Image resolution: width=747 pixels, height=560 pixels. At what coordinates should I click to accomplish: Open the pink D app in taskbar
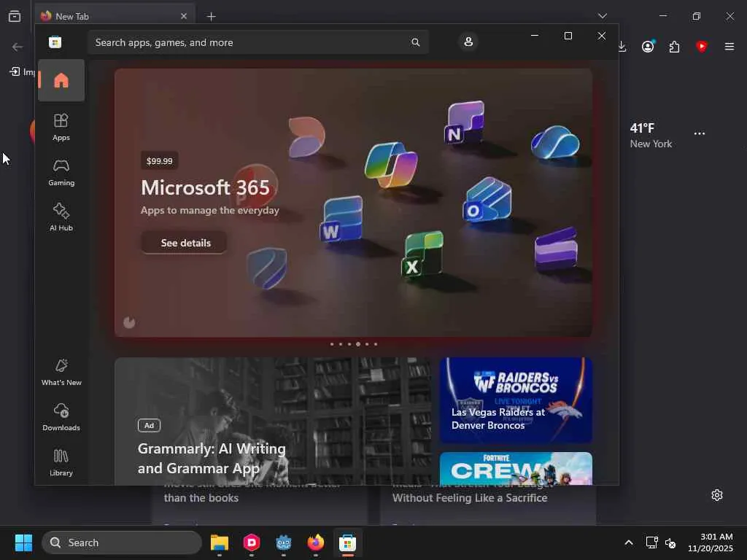(x=252, y=542)
